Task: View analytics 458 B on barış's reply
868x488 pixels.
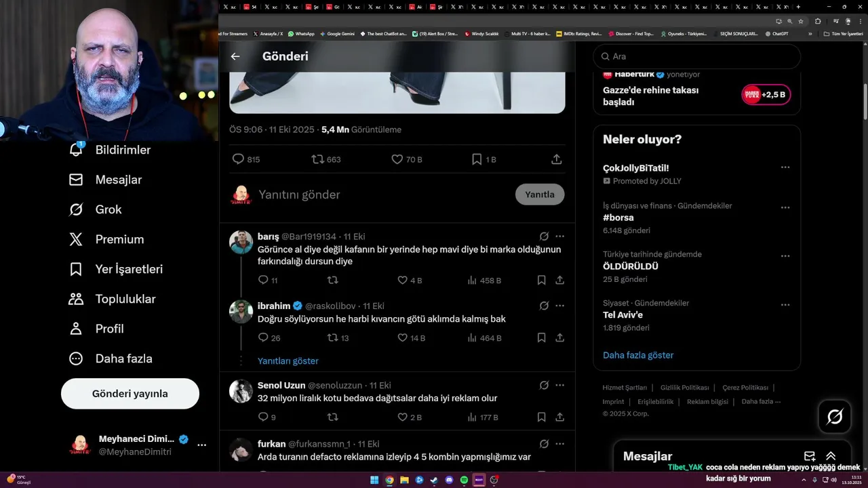Action: coord(484,280)
